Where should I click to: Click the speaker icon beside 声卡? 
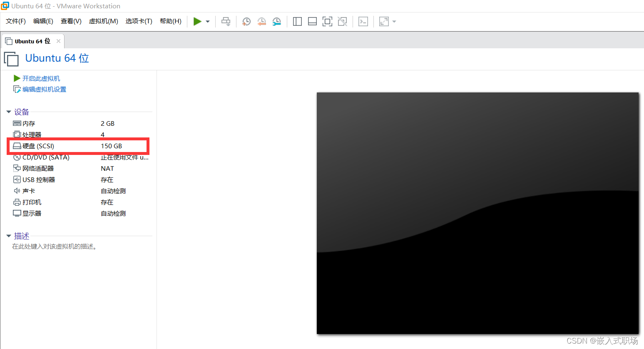(x=17, y=191)
